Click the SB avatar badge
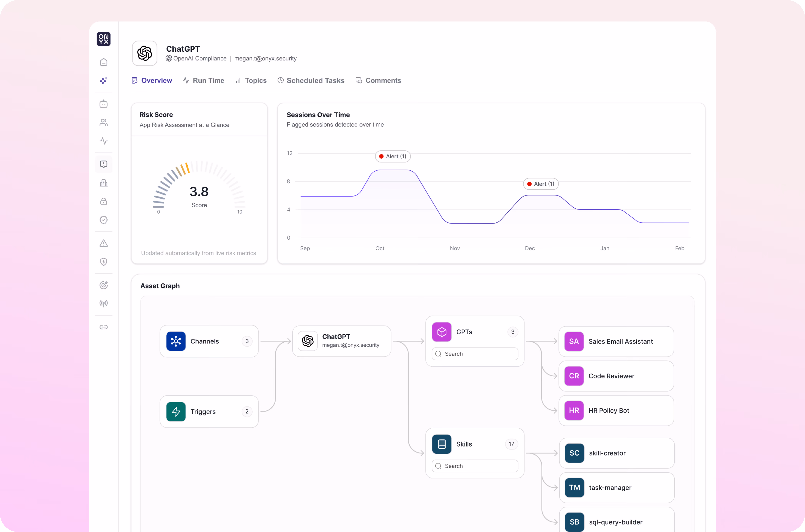This screenshot has width=805, height=532. (x=575, y=522)
